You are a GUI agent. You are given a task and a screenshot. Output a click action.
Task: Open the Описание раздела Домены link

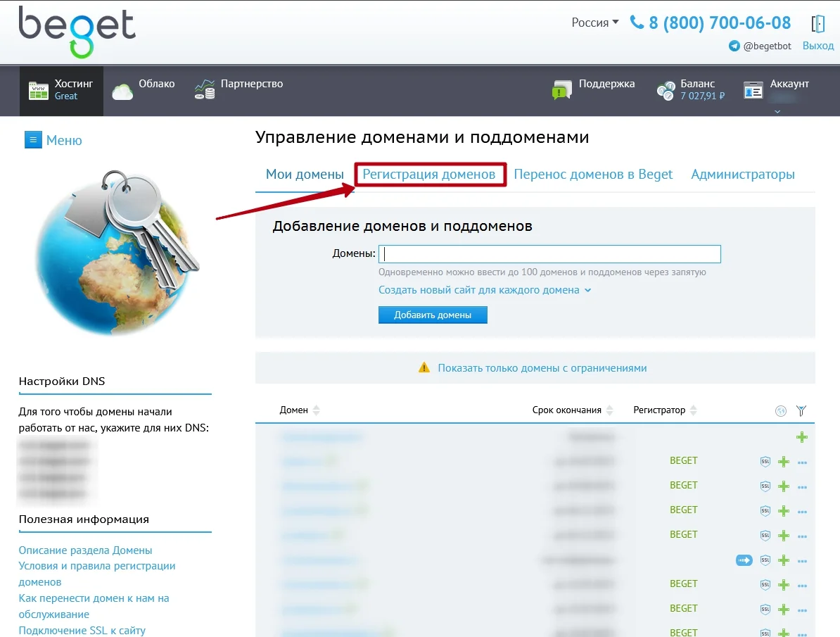point(85,550)
